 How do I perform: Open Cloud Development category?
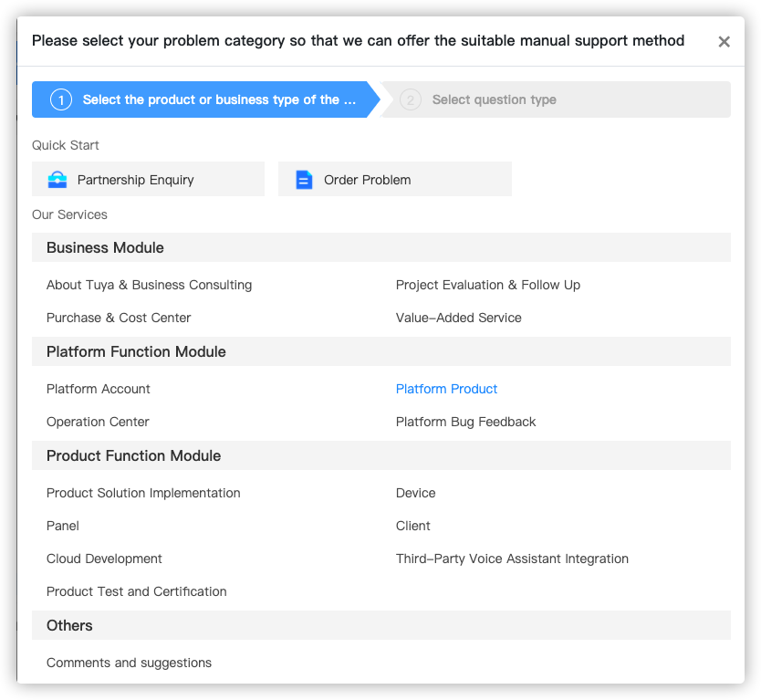click(104, 559)
